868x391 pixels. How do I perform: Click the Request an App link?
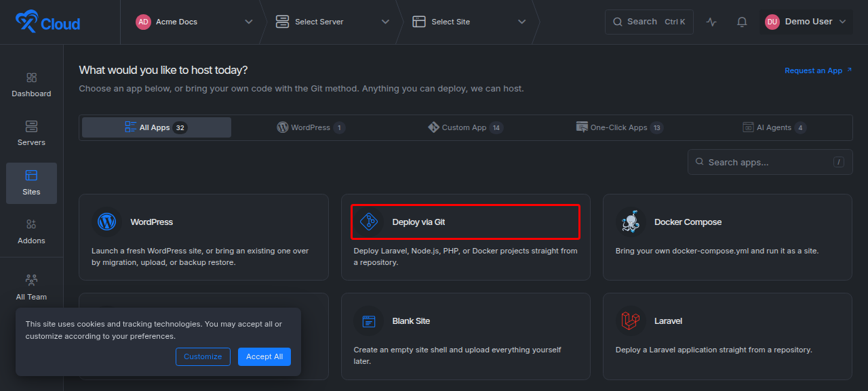click(x=818, y=70)
